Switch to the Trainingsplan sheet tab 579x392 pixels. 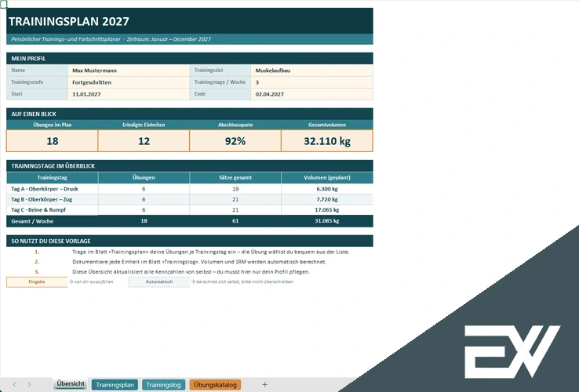(x=115, y=385)
